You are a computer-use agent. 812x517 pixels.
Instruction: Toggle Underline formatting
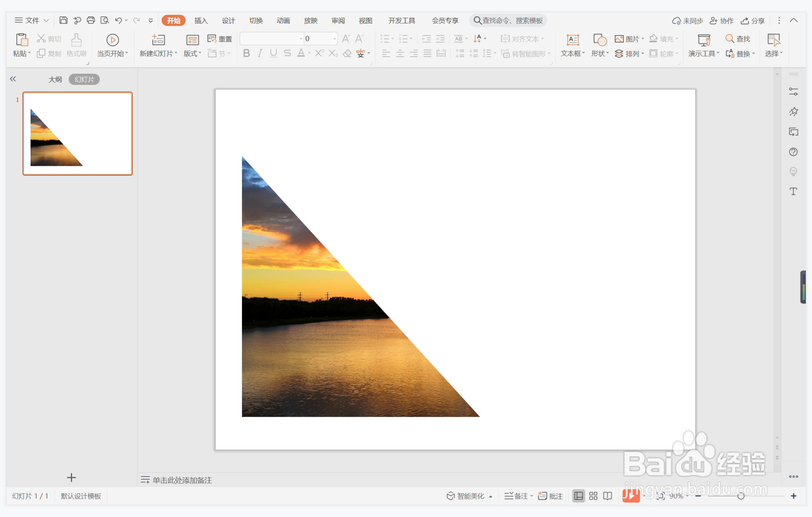(x=273, y=53)
